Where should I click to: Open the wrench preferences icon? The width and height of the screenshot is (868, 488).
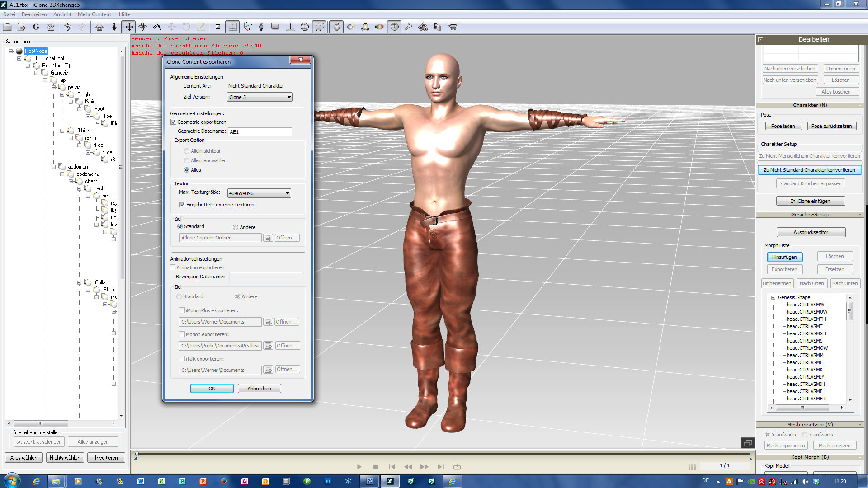[x=408, y=27]
